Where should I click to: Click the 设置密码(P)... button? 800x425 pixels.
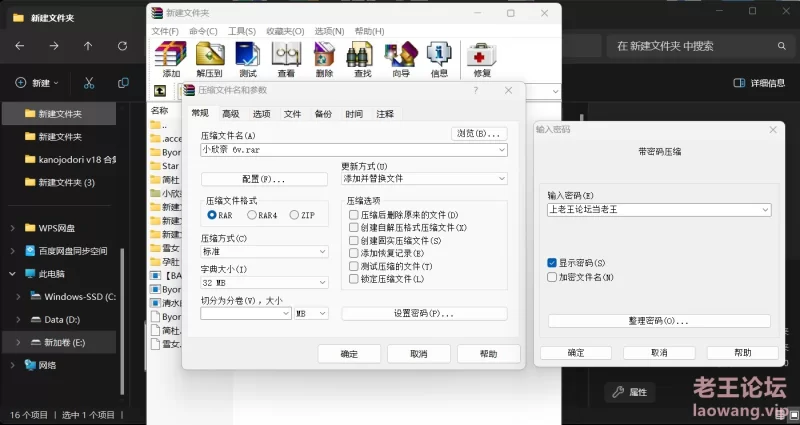(424, 313)
